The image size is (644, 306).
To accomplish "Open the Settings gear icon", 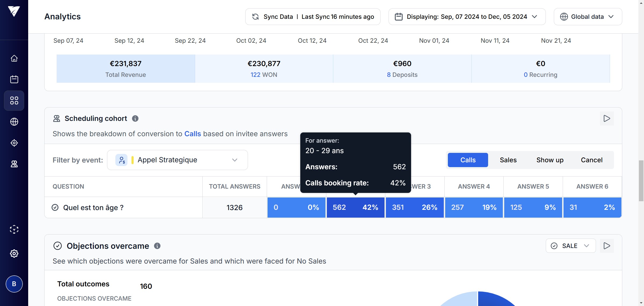I will pyautogui.click(x=14, y=253).
